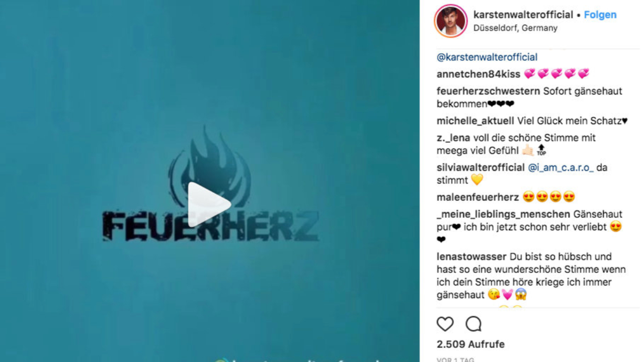Play the Feuerherz video
Image resolution: width=644 pixels, height=362 pixels.
click(x=209, y=205)
